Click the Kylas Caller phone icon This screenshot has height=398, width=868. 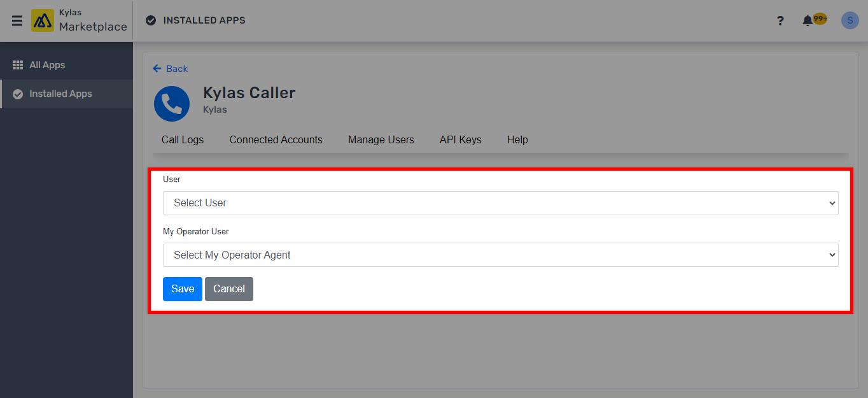click(172, 103)
